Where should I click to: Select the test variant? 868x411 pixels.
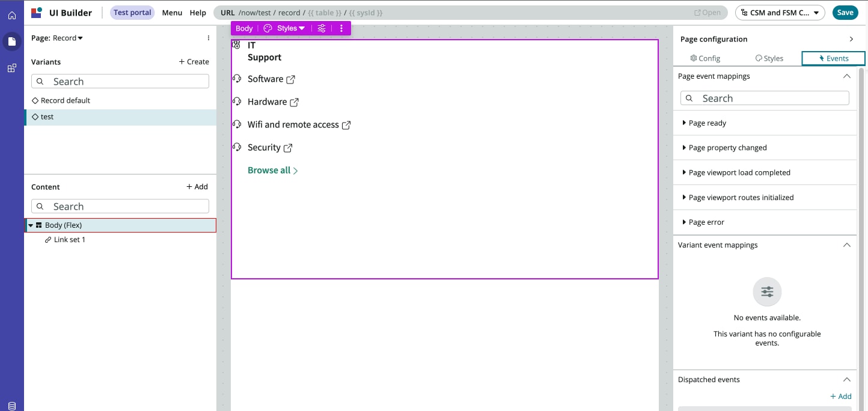tap(120, 117)
